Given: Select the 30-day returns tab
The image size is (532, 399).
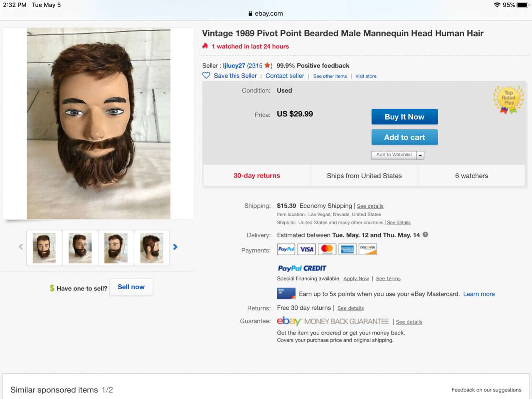Looking at the screenshot, I should 257,176.
